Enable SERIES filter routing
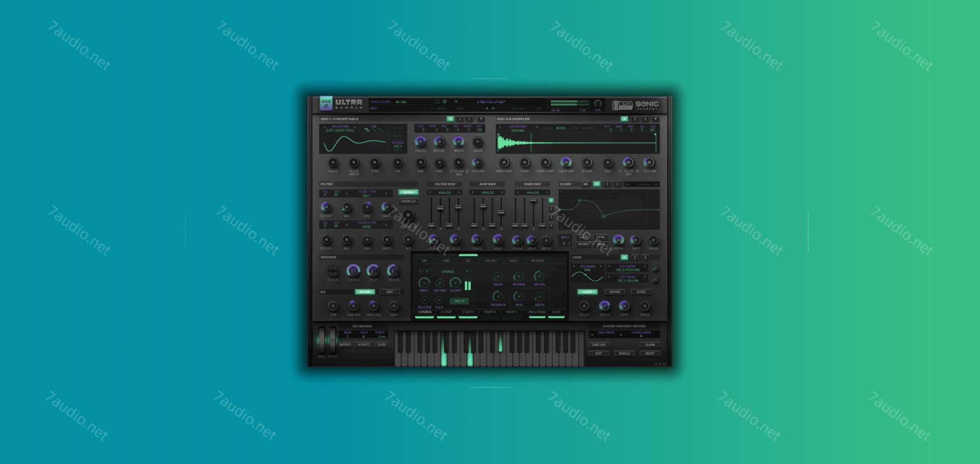980x464 pixels. [x=409, y=192]
